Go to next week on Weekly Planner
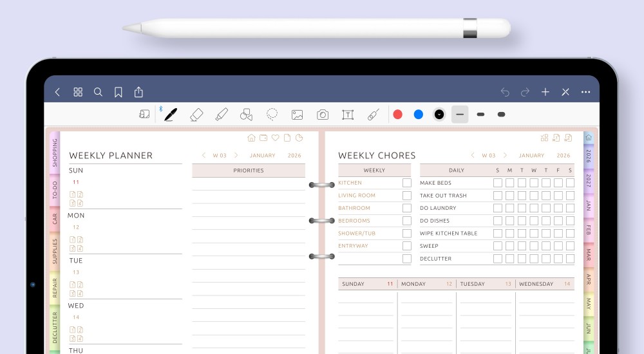Image resolution: width=644 pixels, height=354 pixels. 236,155
